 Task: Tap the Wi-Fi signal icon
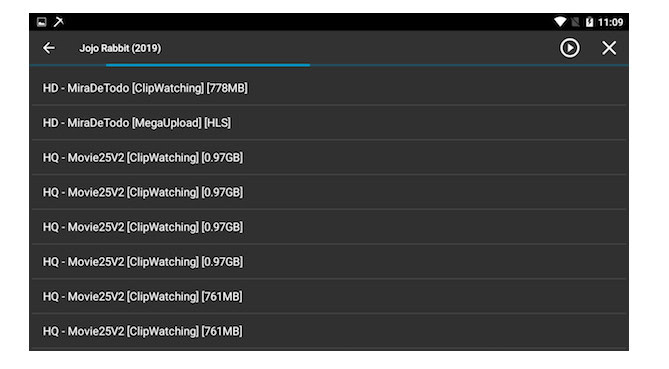(560, 22)
